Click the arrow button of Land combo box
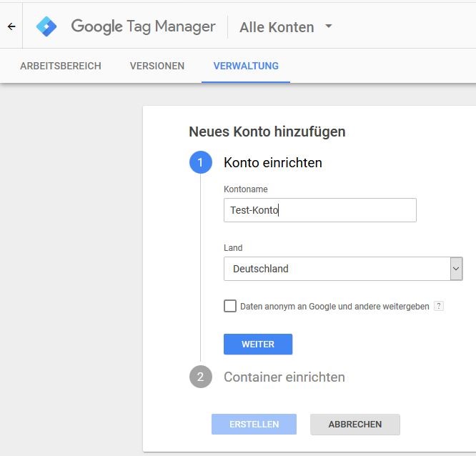 pyautogui.click(x=456, y=269)
